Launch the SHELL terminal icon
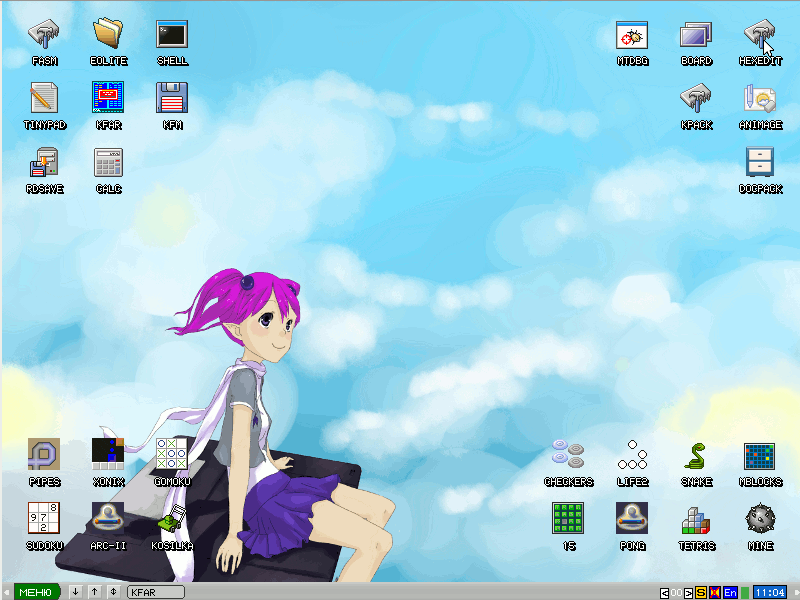Screen dimensions: 800x600 click(172, 36)
